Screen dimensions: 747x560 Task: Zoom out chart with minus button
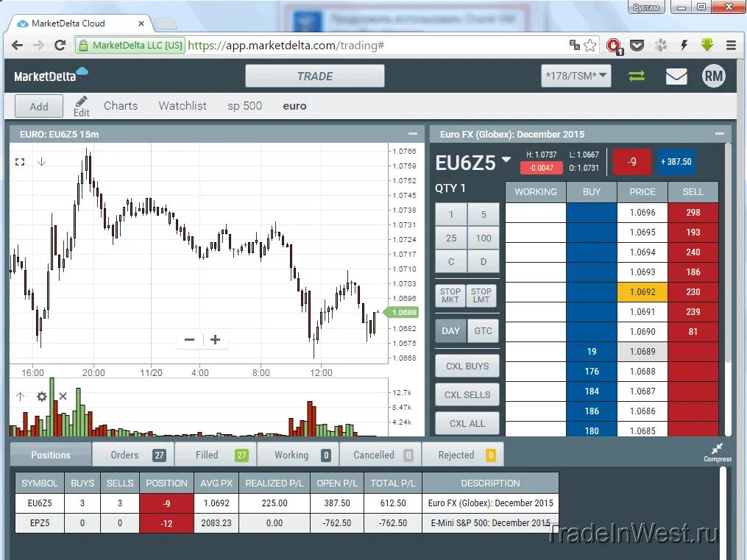189,339
